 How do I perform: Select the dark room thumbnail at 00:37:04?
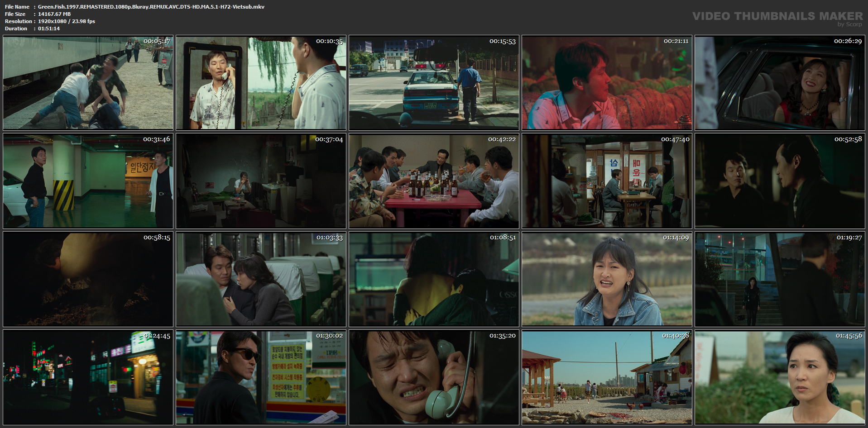point(261,181)
